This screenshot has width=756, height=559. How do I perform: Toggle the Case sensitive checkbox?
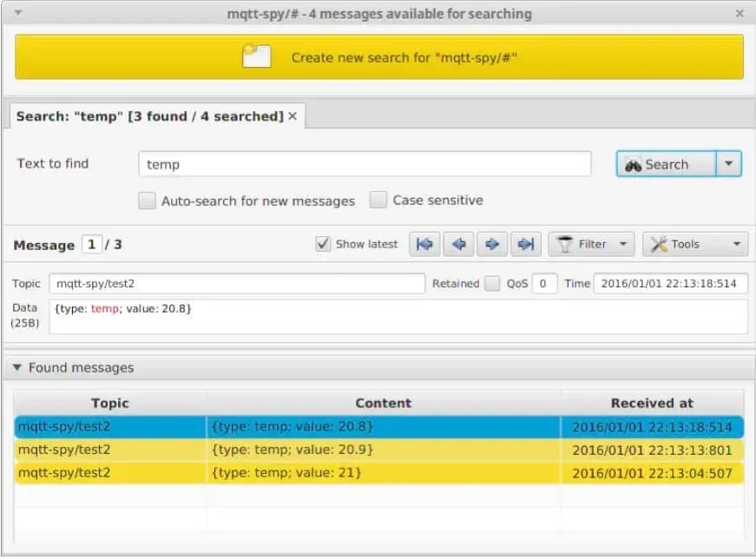378,200
